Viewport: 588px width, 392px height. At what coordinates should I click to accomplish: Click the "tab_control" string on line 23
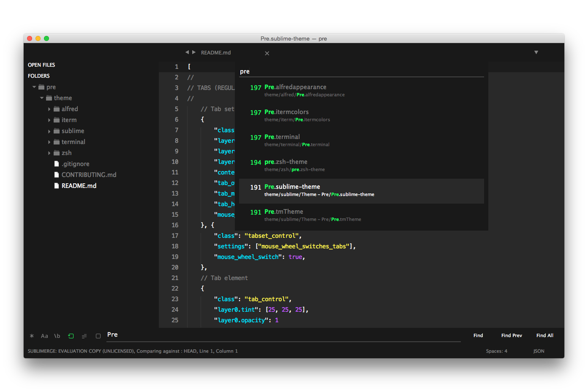pos(266,299)
